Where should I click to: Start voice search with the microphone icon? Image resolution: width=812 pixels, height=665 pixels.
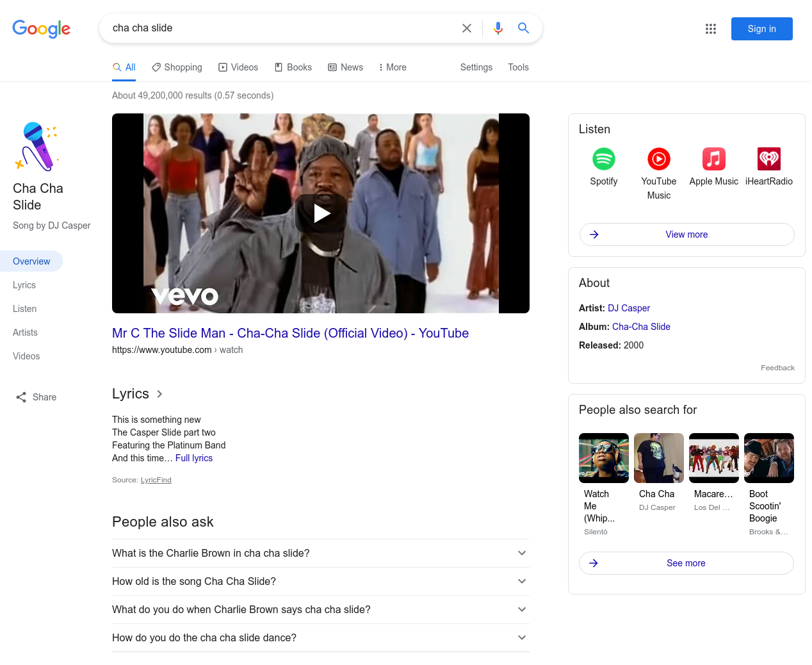[498, 28]
